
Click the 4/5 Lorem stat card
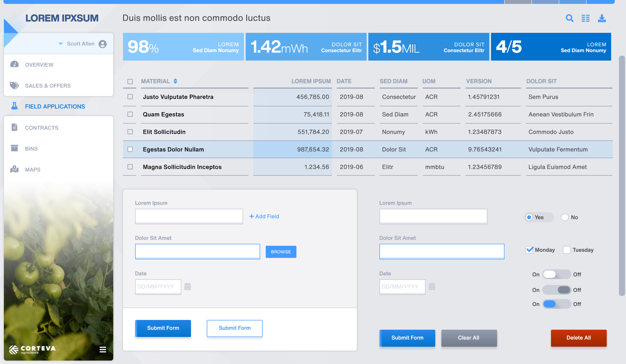pos(551,47)
